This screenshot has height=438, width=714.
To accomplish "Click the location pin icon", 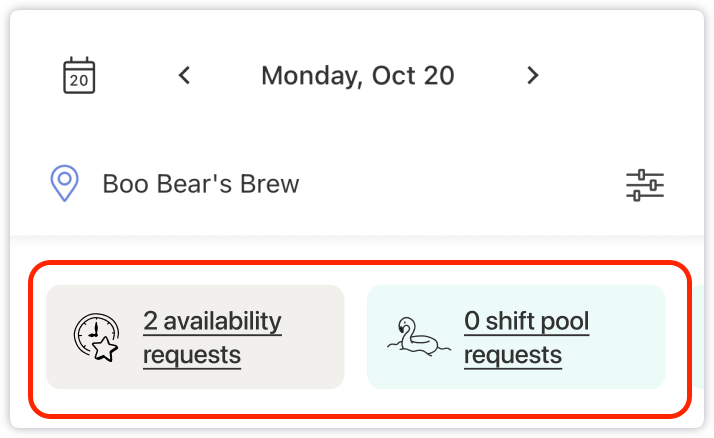I will click(65, 184).
